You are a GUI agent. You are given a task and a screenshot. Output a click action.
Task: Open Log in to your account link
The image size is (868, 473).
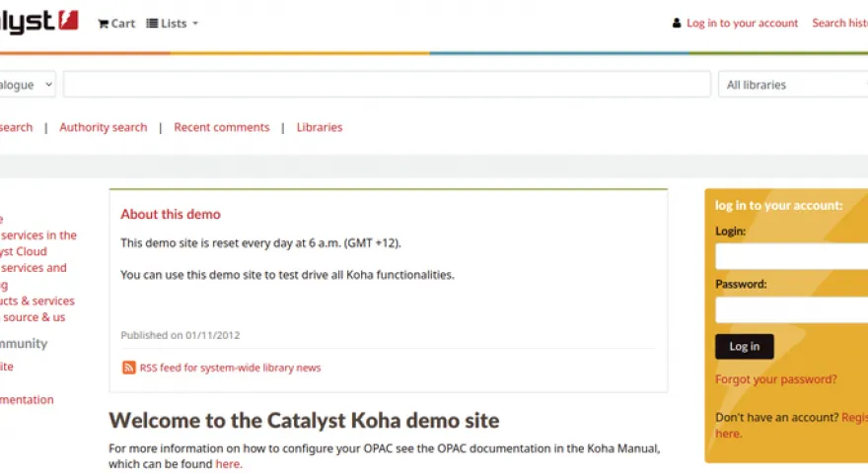coord(742,24)
